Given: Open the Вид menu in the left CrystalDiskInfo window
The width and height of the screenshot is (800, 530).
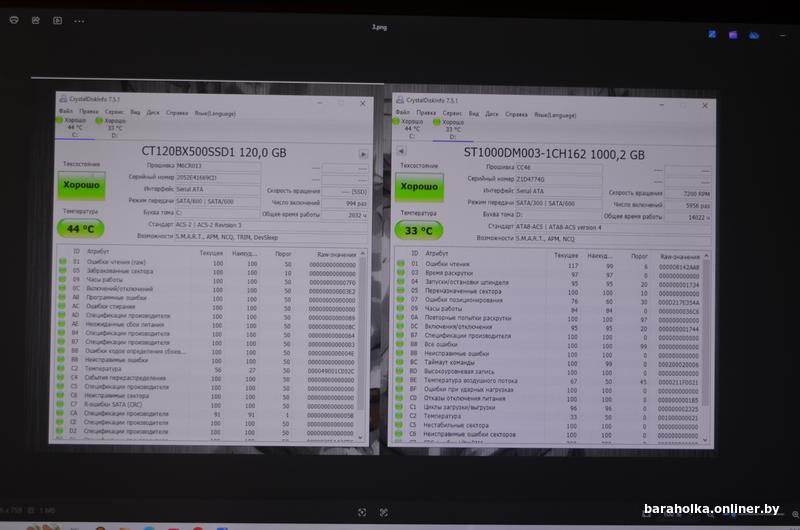Looking at the screenshot, I should coord(135,112).
